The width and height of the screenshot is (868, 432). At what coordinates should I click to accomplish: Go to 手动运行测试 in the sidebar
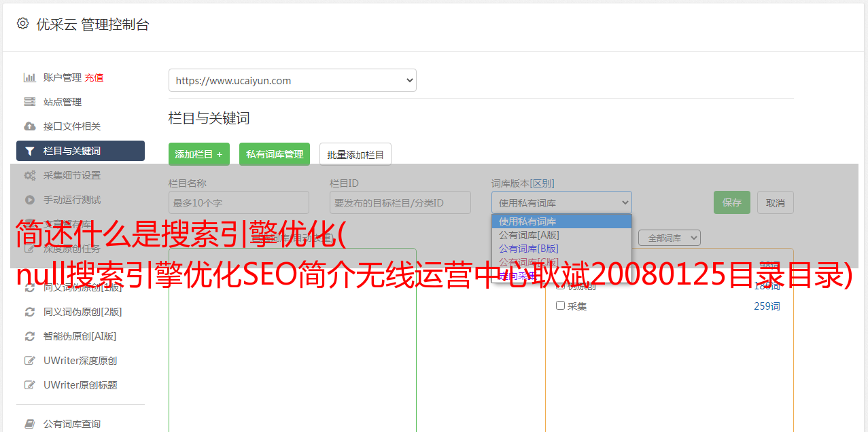(72, 200)
